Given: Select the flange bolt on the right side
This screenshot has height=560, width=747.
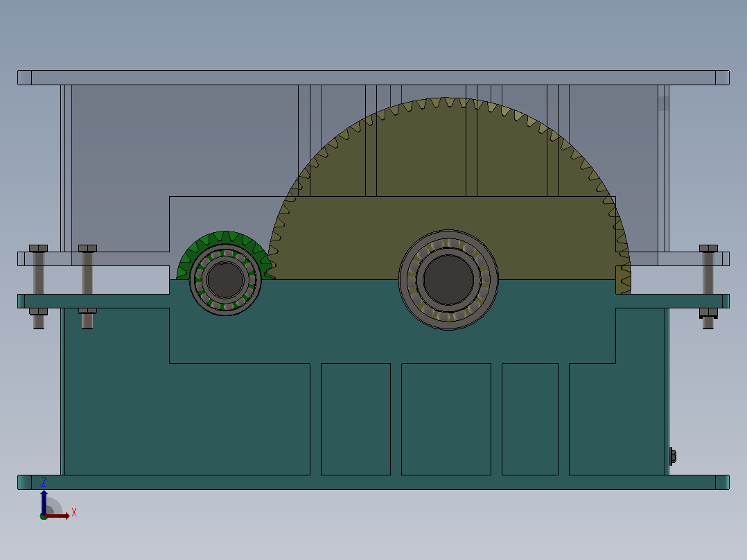Looking at the screenshot, I should (x=708, y=286).
